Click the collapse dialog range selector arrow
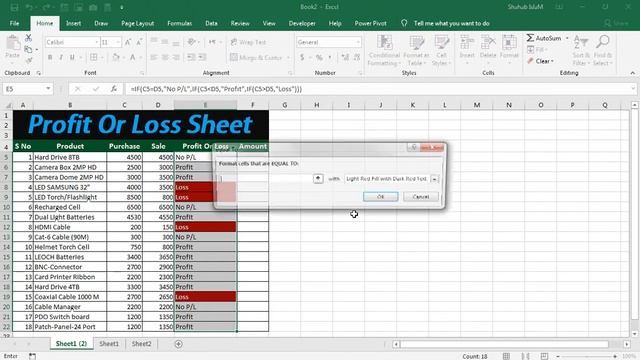640x360 pixels. coord(318,178)
